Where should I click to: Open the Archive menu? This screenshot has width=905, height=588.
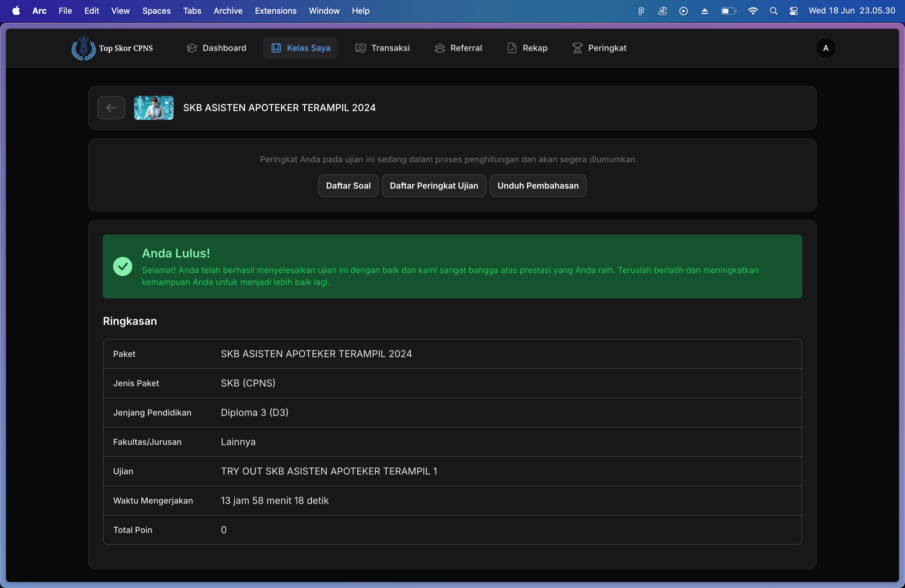pos(228,11)
